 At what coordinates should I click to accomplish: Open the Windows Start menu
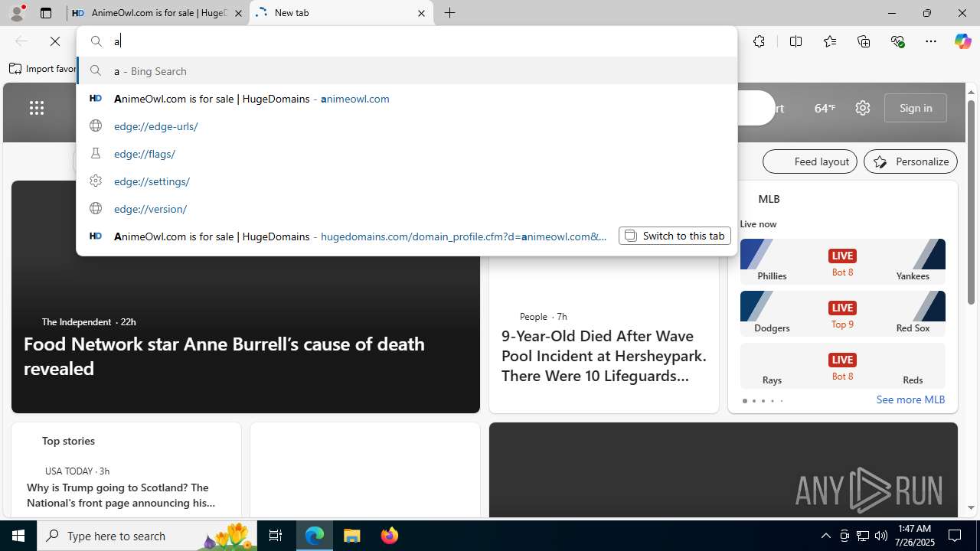(x=18, y=536)
